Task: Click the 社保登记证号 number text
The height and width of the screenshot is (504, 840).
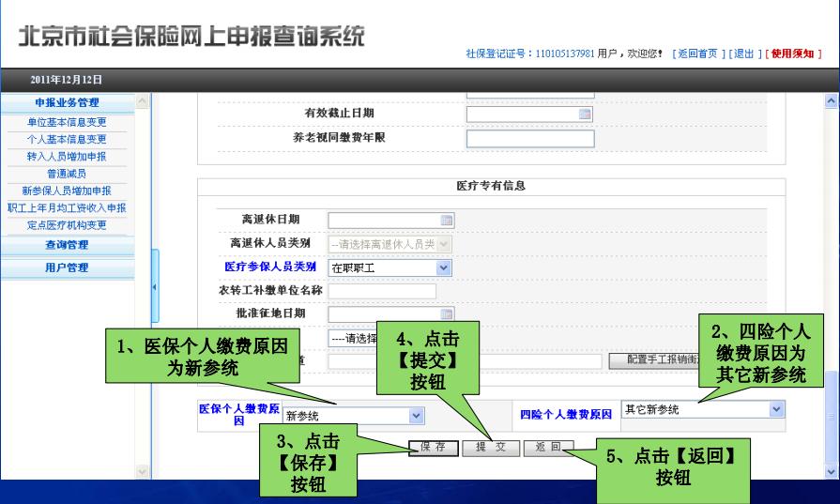Action: (565, 53)
